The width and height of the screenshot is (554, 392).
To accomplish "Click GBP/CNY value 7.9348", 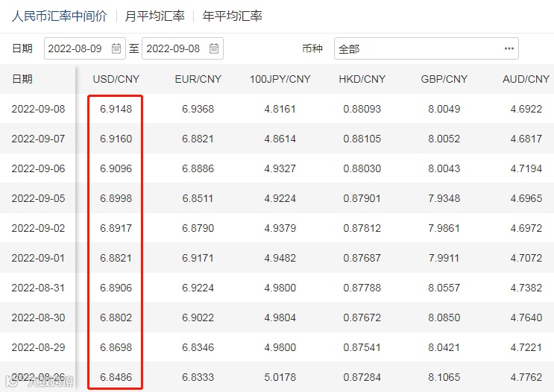I will 444,198.
